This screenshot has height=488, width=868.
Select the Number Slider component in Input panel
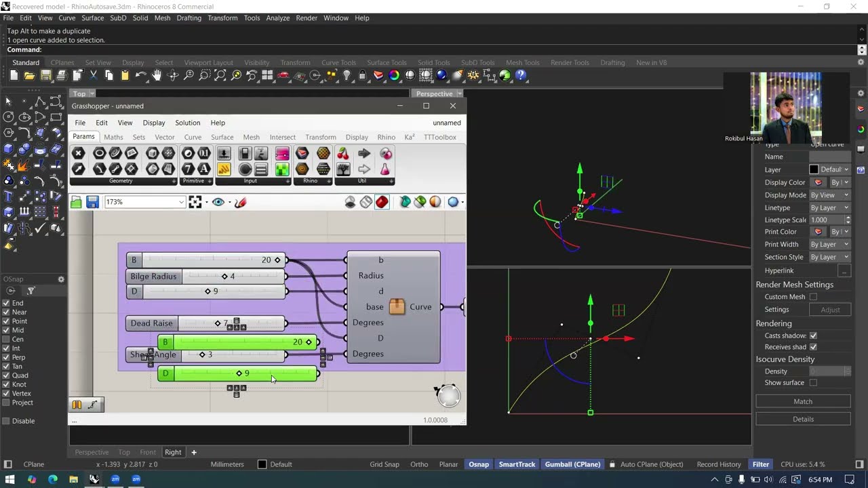(224, 154)
